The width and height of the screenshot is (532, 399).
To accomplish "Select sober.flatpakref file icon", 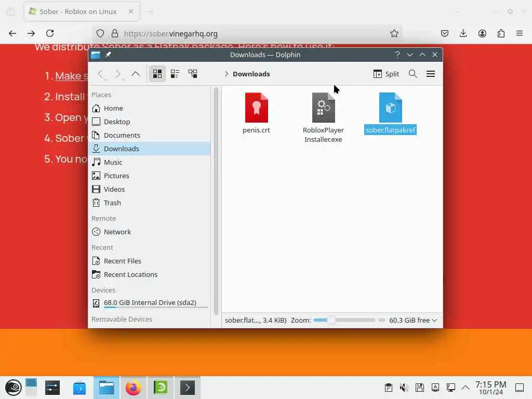I will [x=390, y=108].
